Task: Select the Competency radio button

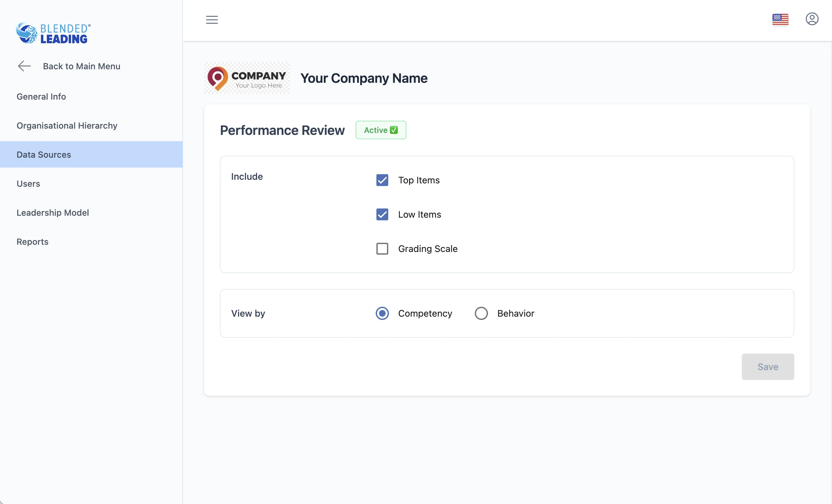Action: pos(382,313)
